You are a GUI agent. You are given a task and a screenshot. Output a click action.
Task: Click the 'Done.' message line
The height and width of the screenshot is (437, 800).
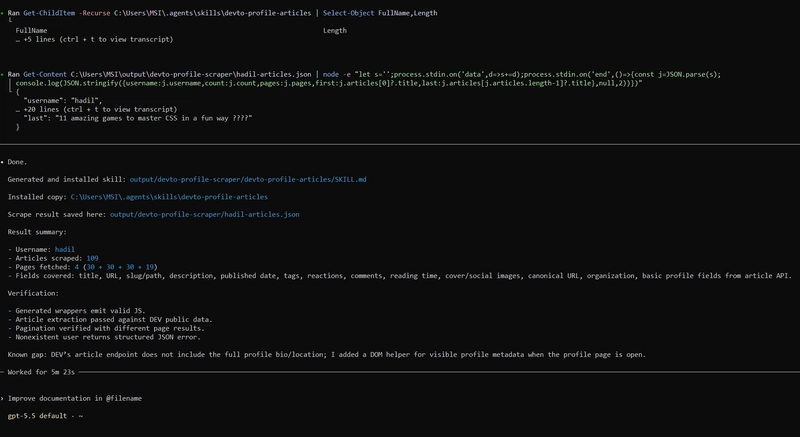[17, 162]
